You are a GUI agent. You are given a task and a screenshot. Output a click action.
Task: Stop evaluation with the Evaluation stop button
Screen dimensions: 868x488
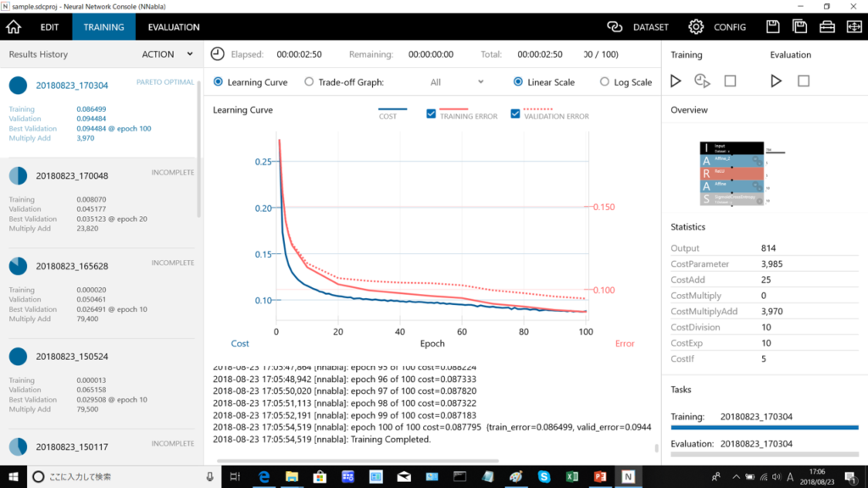(804, 80)
